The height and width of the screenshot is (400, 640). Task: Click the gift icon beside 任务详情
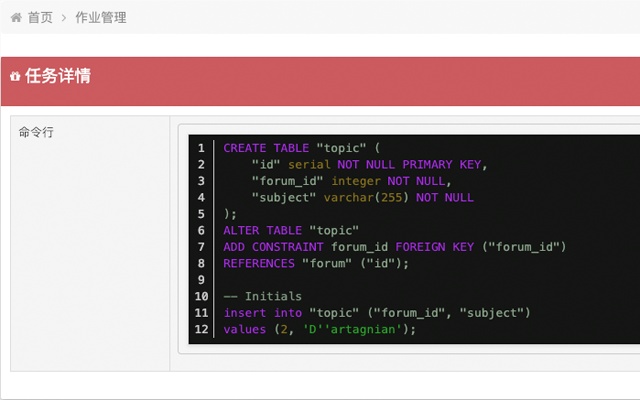coord(15,76)
